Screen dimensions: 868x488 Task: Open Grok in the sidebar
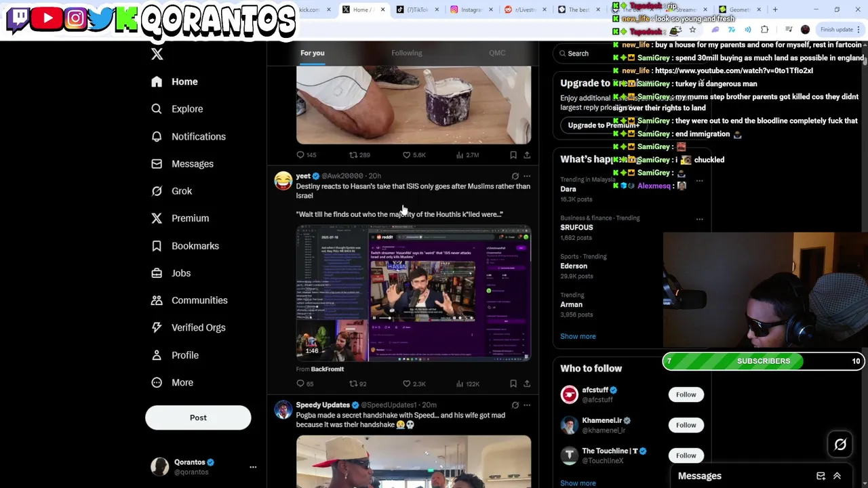click(x=172, y=191)
